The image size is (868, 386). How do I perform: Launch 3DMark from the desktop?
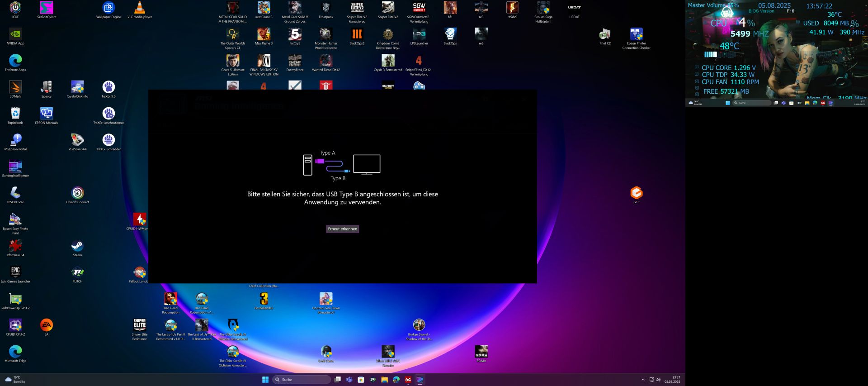[x=15, y=90]
